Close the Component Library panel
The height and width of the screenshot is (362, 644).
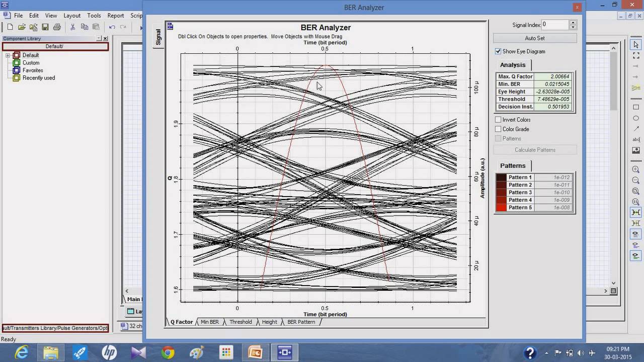105,39
